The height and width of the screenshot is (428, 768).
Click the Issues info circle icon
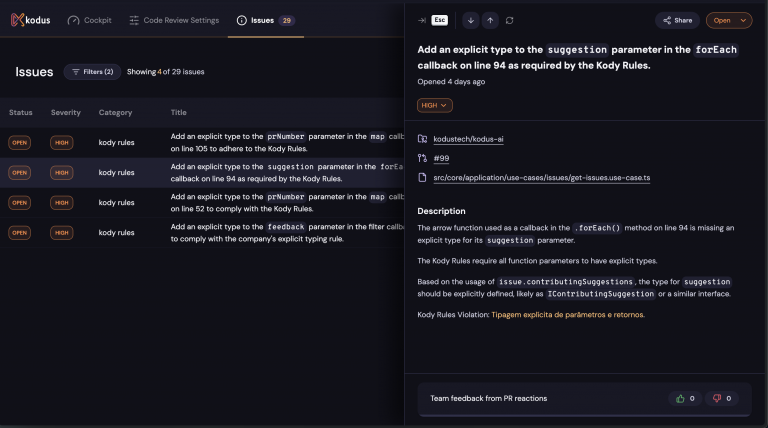click(241, 21)
